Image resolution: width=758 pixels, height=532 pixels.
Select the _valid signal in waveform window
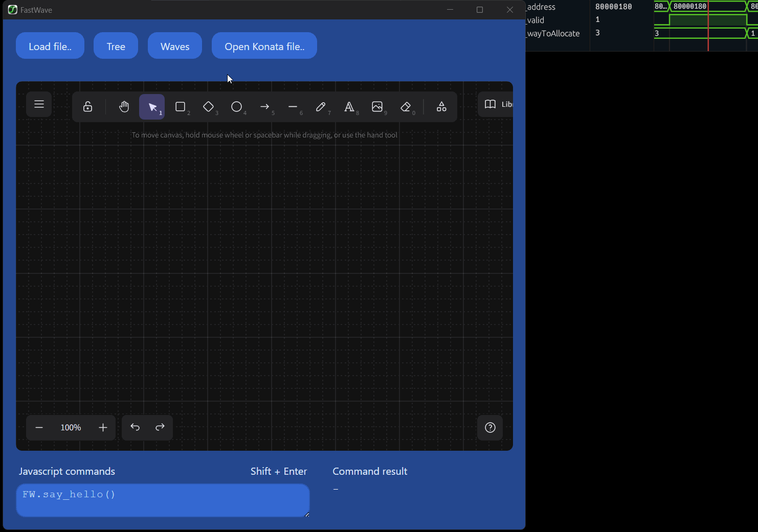536,20
